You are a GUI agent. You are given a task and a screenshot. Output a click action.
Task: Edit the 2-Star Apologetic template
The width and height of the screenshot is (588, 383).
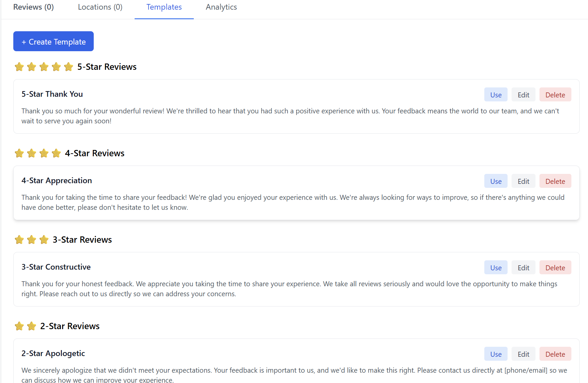523,354
